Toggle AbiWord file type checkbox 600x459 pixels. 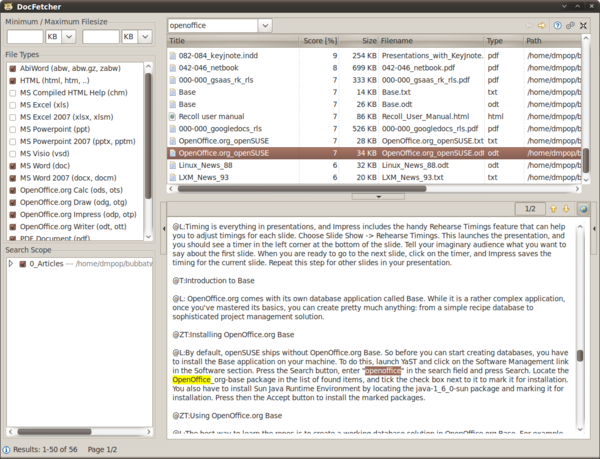point(13,68)
